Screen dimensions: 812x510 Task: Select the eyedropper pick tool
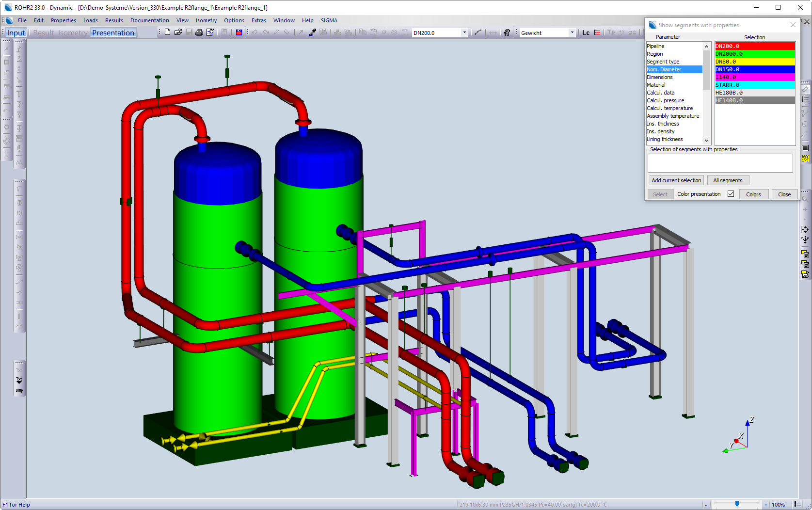(x=312, y=32)
